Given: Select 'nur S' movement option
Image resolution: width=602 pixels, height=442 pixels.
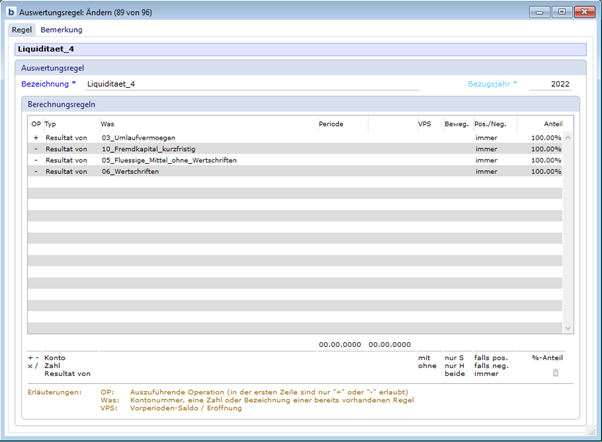Looking at the screenshot, I should click(x=455, y=357).
